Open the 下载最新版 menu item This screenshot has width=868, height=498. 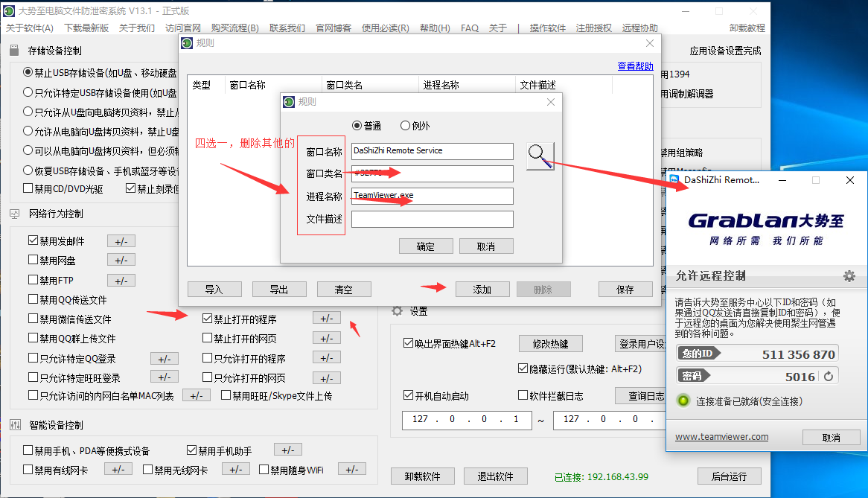(86, 28)
